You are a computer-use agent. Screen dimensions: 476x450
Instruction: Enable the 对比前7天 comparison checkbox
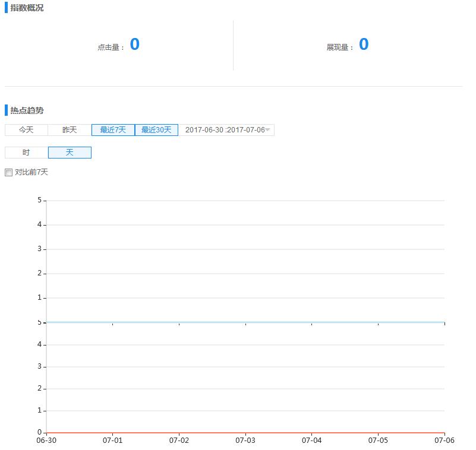point(9,173)
